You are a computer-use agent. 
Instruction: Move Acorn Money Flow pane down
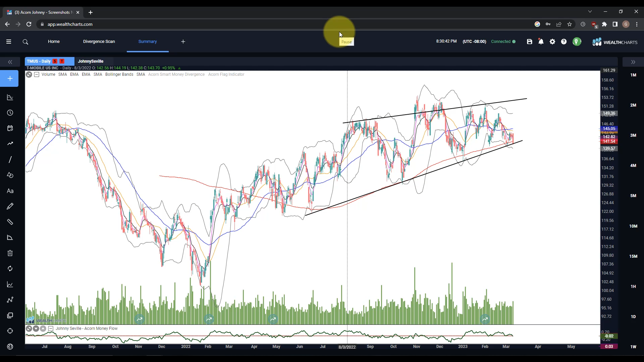click(36, 328)
